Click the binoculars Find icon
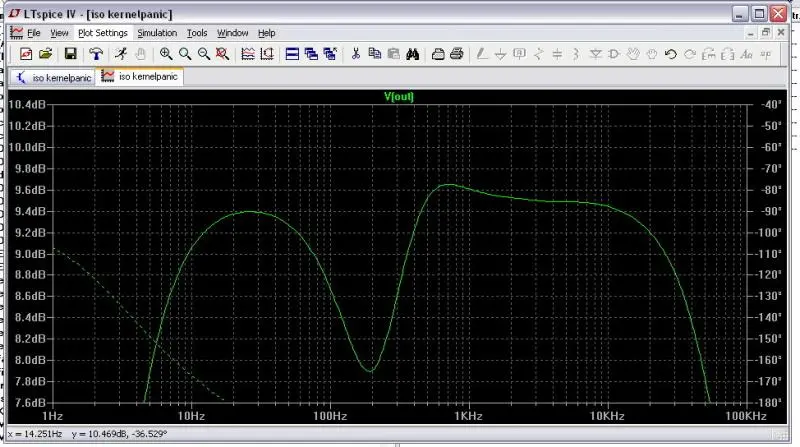This screenshot has width=800, height=447. pyautogui.click(x=410, y=54)
